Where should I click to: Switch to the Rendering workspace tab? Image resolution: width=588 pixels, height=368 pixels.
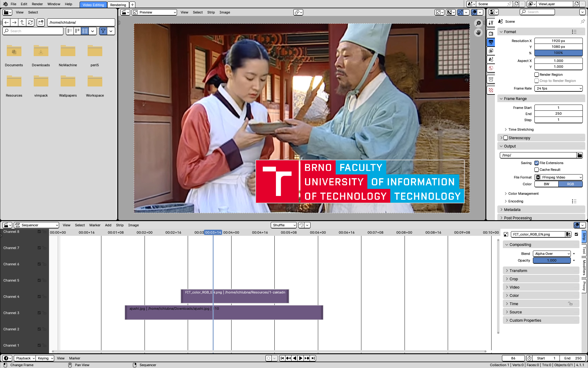coord(118,5)
